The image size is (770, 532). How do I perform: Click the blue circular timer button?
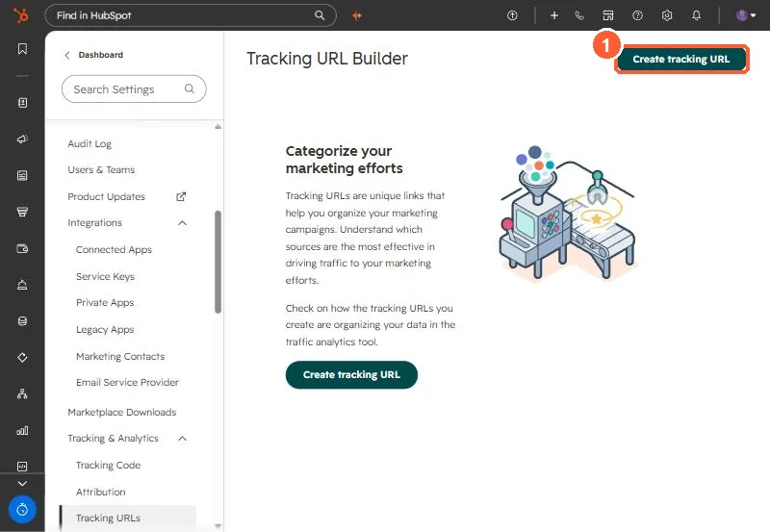22,510
